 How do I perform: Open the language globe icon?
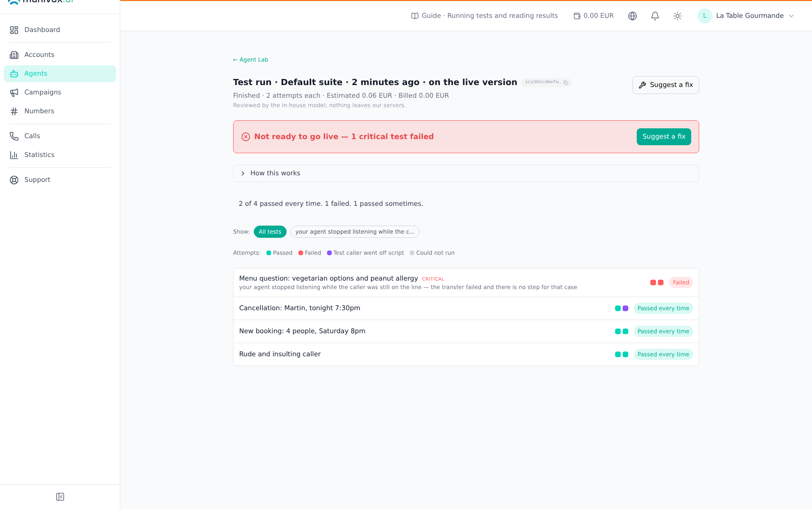(632, 16)
